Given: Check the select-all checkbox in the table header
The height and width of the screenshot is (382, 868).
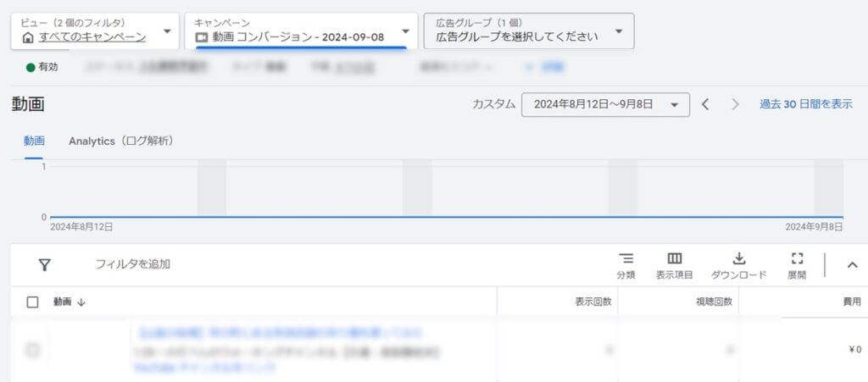Looking at the screenshot, I should click(x=33, y=302).
